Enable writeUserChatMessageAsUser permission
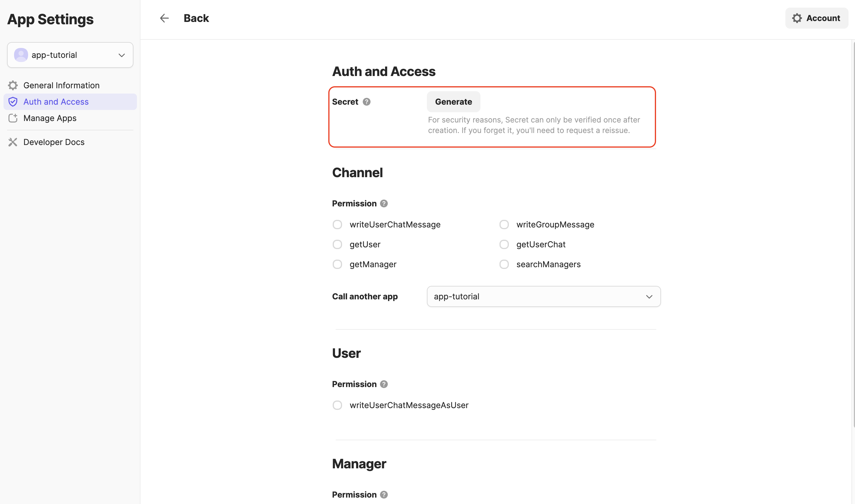 point(337,405)
